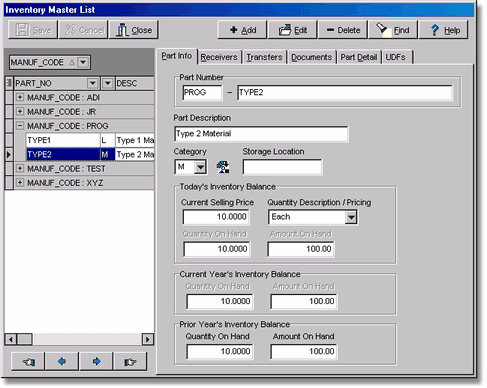The image size is (487, 388).
Task: Open the Quantity Description Each dropdown
Action: tap(351, 217)
